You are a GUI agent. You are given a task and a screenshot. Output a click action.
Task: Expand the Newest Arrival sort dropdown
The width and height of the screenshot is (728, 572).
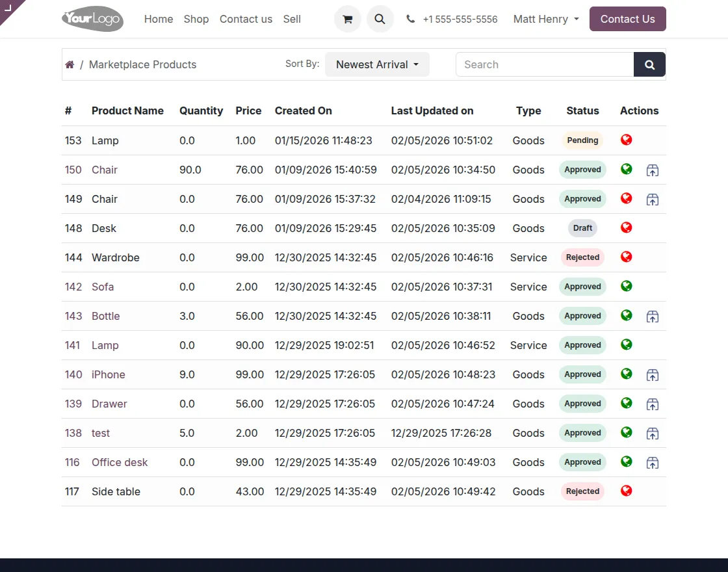pyautogui.click(x=377, y=64)
